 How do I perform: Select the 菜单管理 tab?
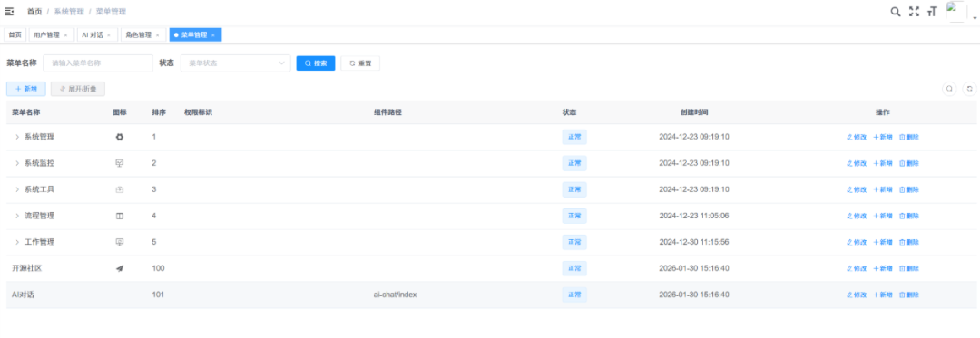pyautogui.click(x=195, y=35)
